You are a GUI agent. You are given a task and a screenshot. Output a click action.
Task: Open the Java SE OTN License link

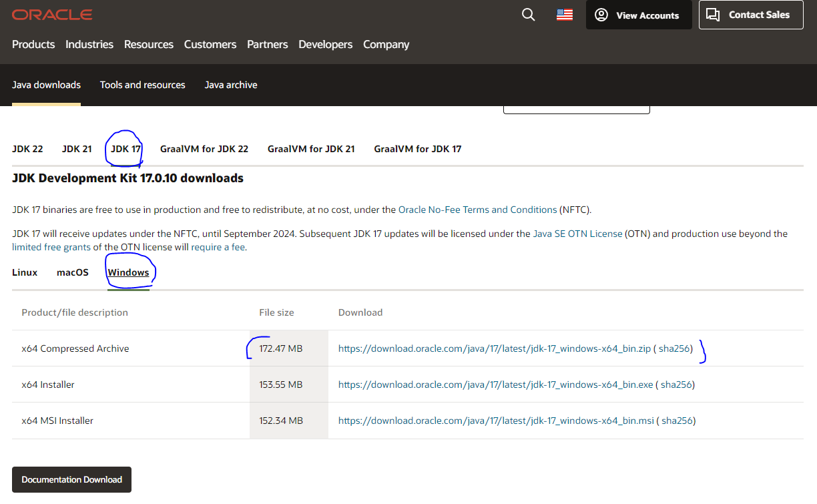pyautogui.click(x=578, y=234)
